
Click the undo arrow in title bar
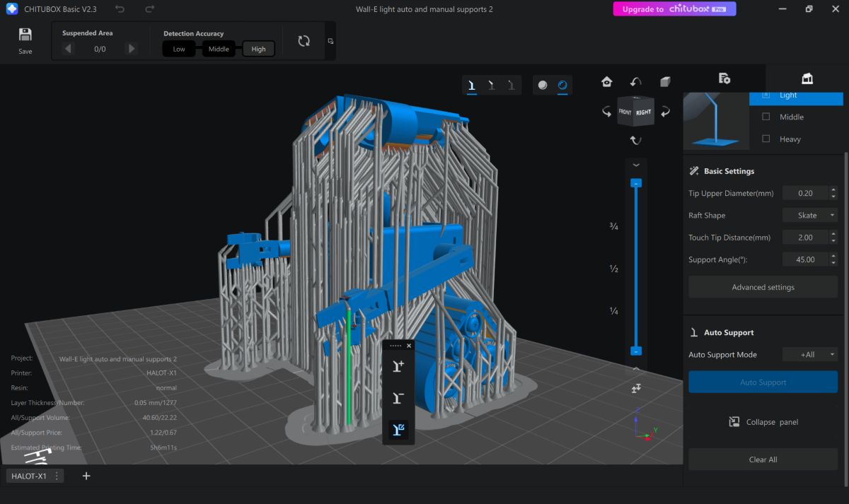[x=120, y=9]
